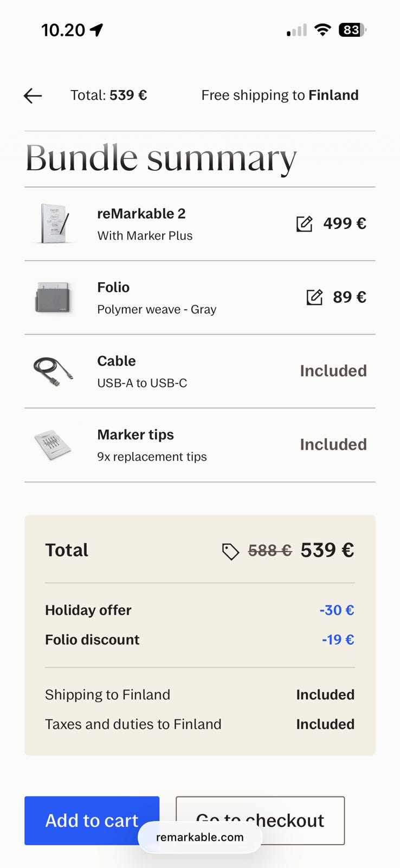Edit the Folio selection
This screenshot has width=400, height=868.
314,297
